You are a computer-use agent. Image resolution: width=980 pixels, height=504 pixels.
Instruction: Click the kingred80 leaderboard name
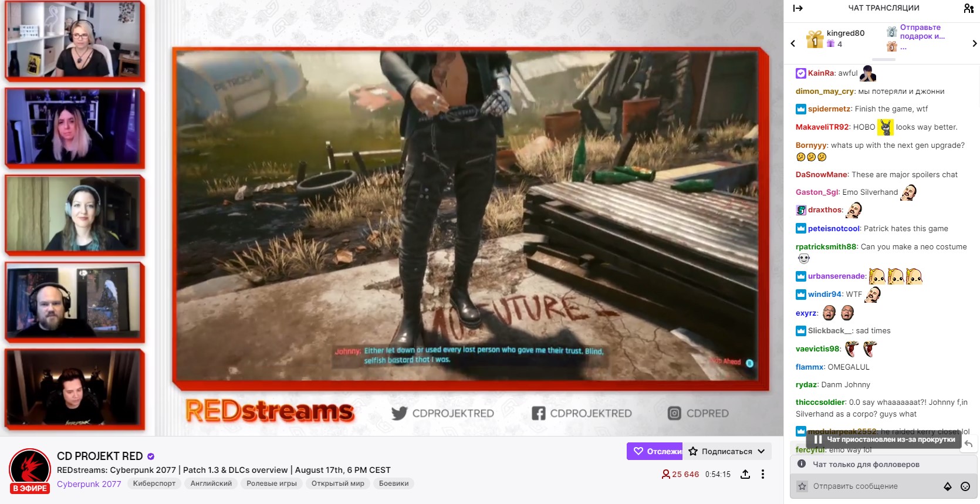845,33
